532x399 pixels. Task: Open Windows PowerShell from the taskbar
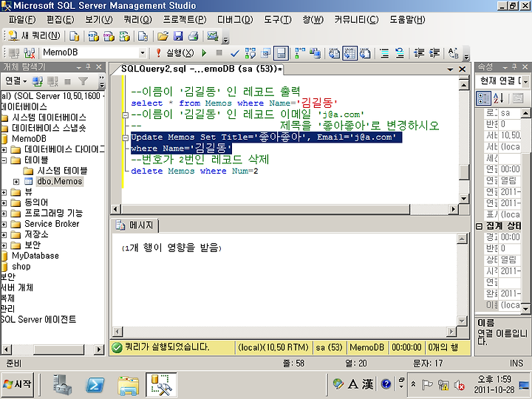click(x=95, y=386)
